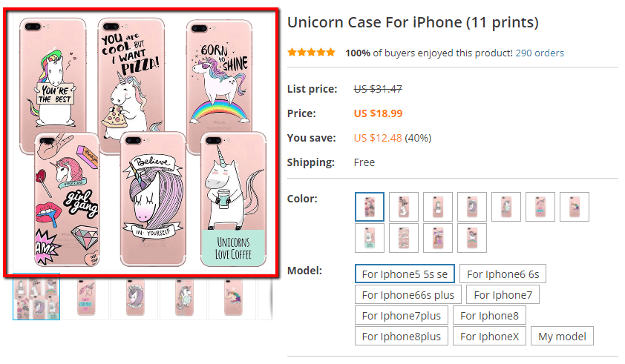Image resolution: width=625 pixels, height=364 pixels.
Task: Choose the For IphoneX model
Action: [491, 337]
